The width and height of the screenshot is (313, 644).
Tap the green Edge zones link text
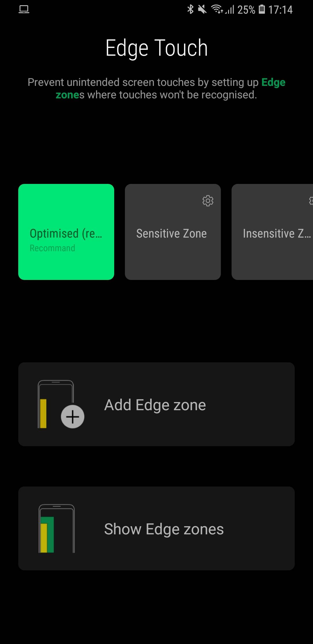[x=273, y=82]
